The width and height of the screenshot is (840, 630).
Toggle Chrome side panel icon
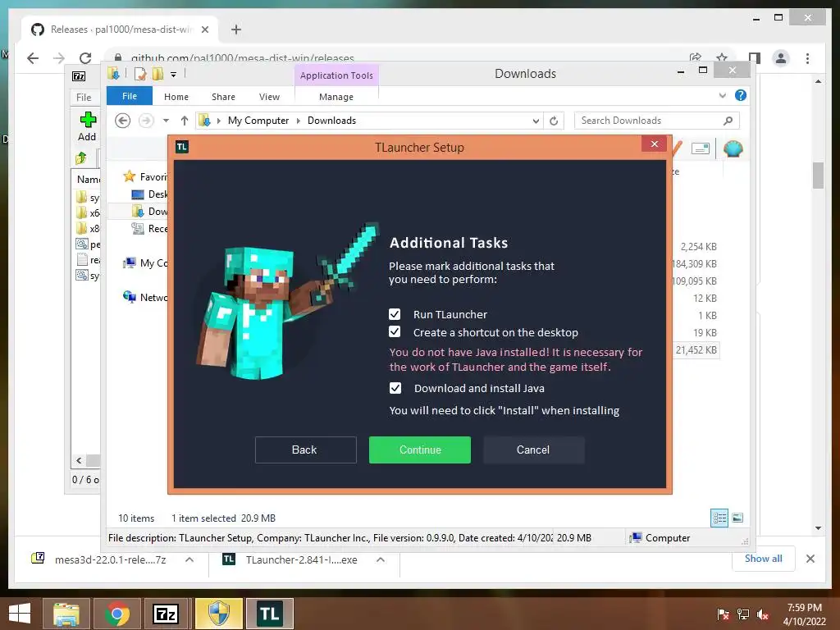755,58
